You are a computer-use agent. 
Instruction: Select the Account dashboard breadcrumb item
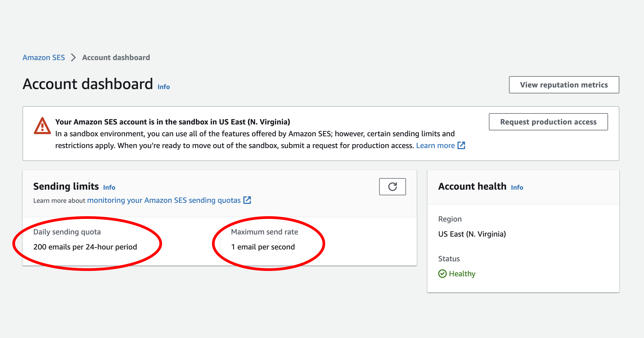pos(116,57)
